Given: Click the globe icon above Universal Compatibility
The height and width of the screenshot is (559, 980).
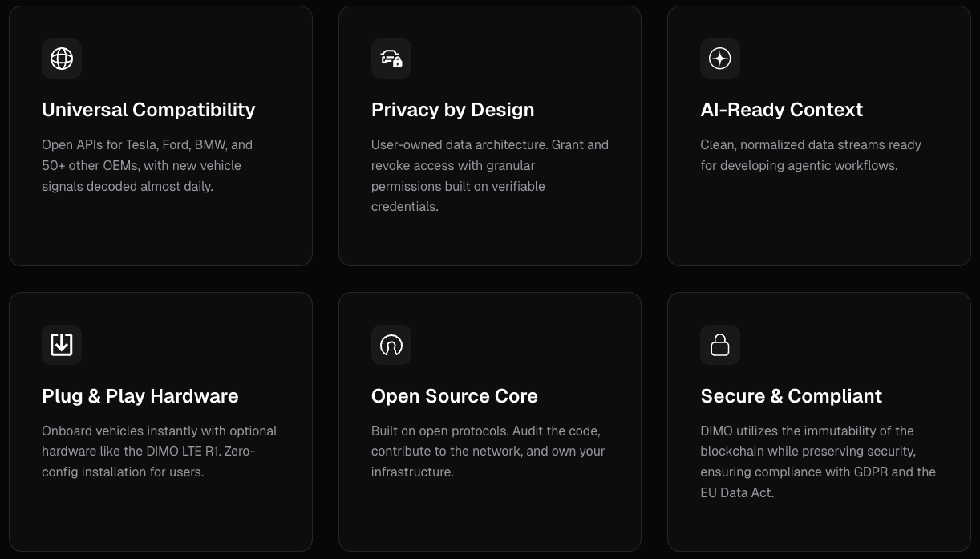Looking at the screenshot, I should [x=62, y=58].
